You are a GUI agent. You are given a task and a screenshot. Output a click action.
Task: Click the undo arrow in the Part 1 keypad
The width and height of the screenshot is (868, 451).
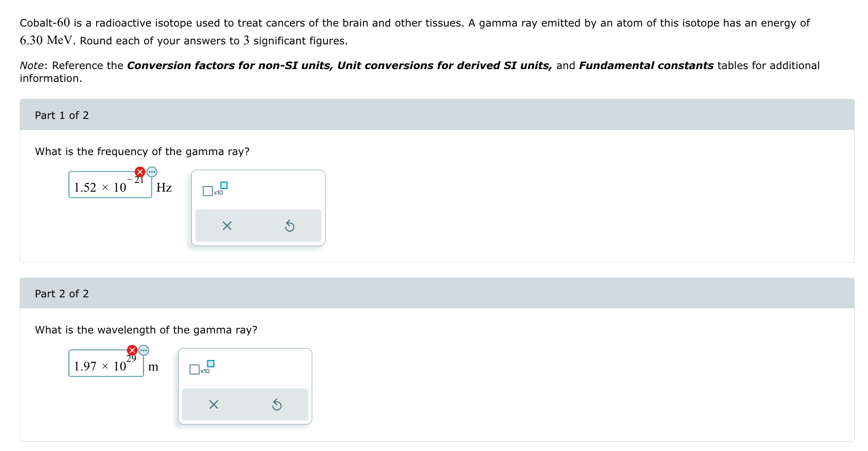tap(290, 225)
